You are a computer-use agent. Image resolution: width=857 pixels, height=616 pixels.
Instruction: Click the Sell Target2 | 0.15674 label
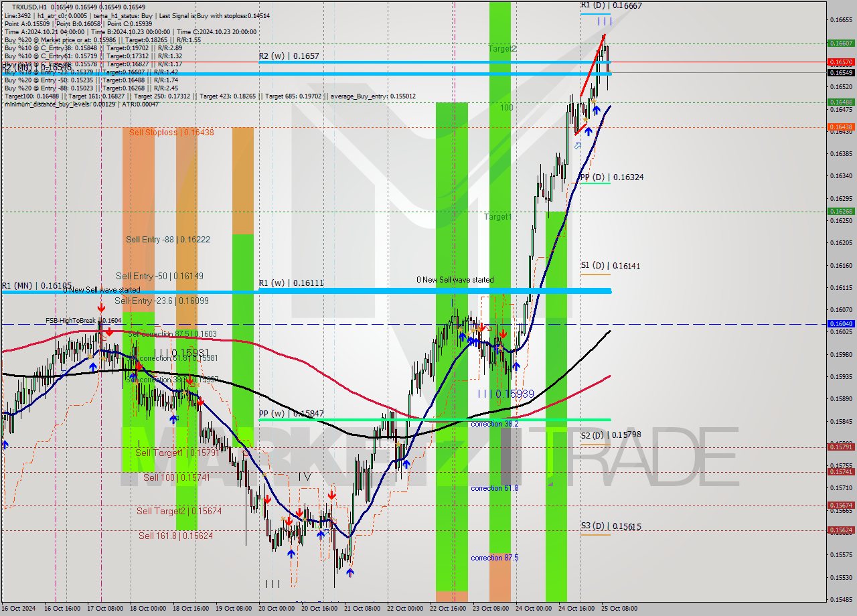coord(179,511)
